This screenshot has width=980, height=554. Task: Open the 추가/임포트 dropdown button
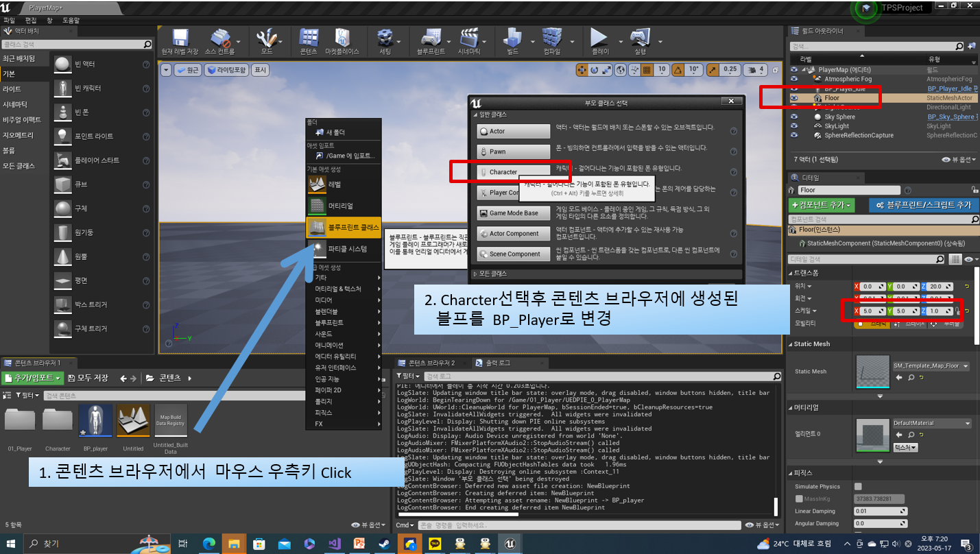tap(33, 378)
